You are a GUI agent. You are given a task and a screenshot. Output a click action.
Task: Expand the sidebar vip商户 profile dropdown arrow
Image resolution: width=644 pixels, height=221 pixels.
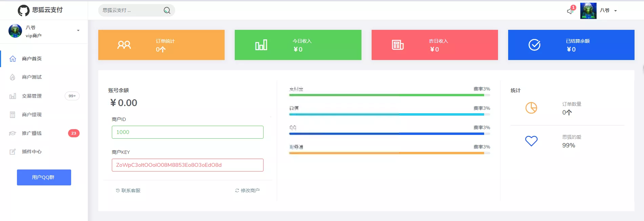coord(78,31)
